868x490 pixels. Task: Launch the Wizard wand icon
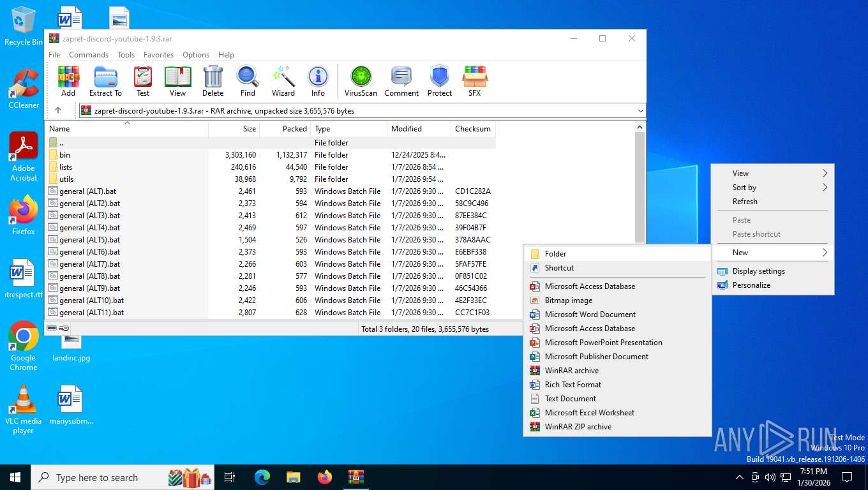(283, 81)
